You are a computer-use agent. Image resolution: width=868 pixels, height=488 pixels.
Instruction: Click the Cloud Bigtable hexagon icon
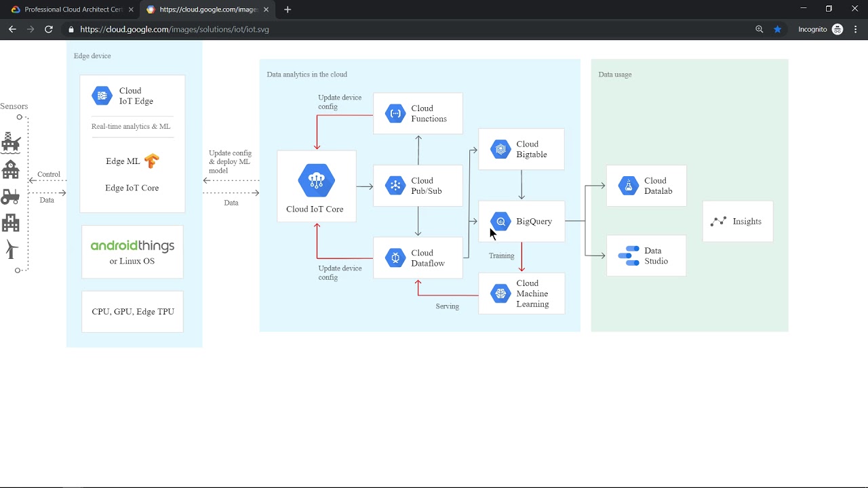[500, 149]
